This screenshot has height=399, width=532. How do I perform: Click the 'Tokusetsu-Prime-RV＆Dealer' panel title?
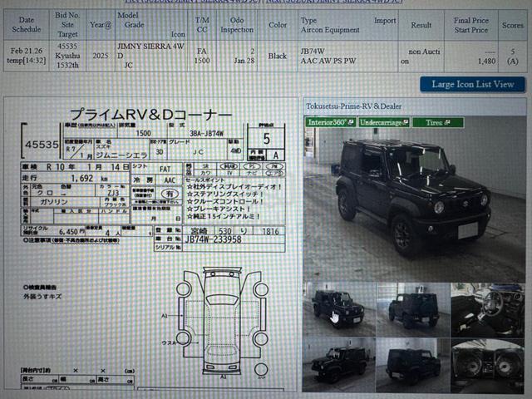pyautogui.click(x=353, y=106)
